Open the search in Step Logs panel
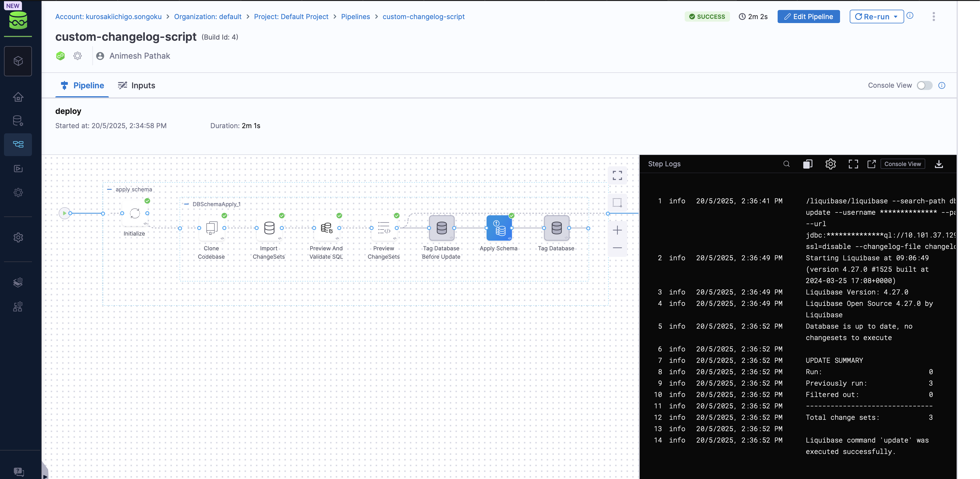This screenshot has height=479, width=980. [x=786, y=164]
